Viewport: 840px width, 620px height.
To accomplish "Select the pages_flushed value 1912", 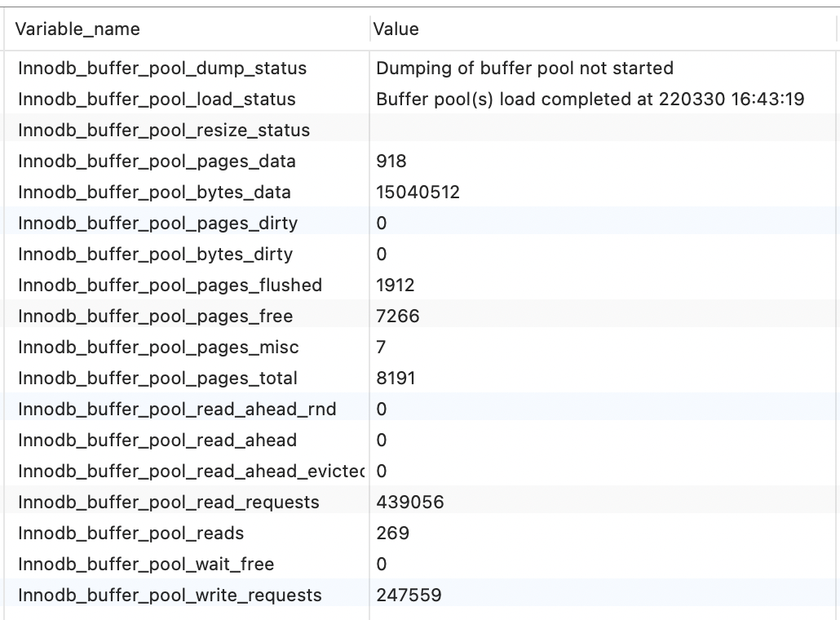I will [x=396, y=286].
